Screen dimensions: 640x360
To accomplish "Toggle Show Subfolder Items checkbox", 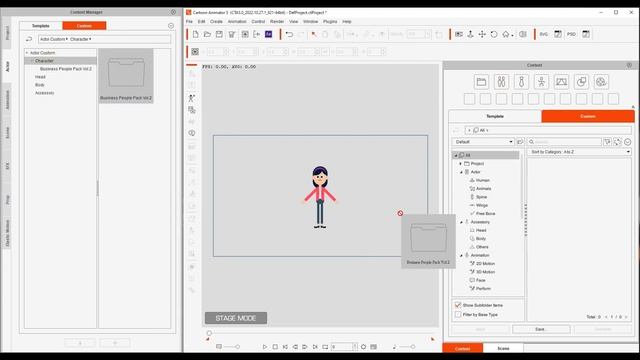I will tap(458, 305).
